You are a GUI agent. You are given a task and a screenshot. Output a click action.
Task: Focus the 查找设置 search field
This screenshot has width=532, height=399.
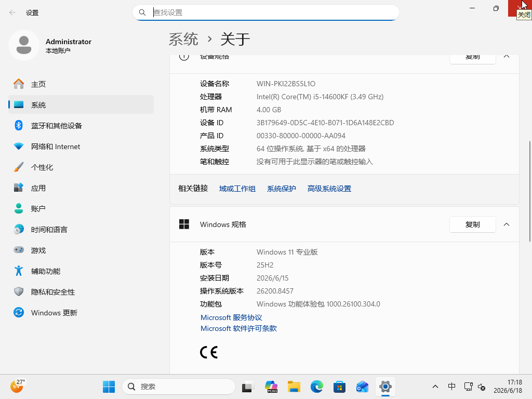266,12
